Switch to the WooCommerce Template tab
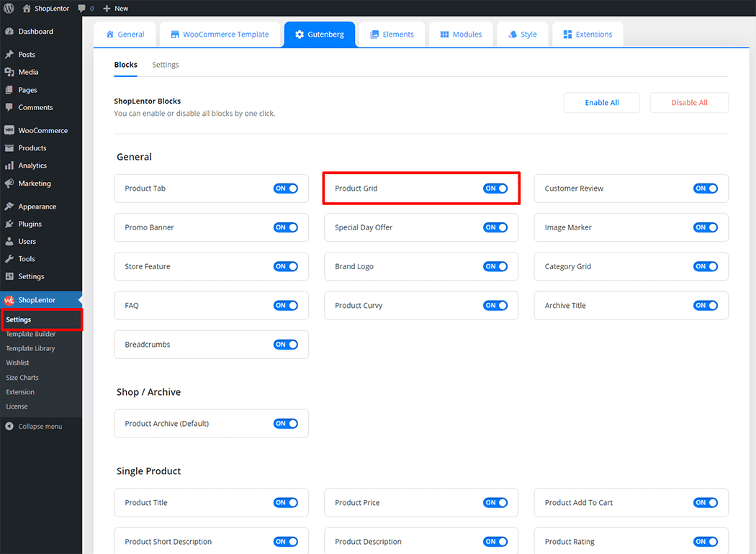The image size is (756, 554). tap(220, 35)
